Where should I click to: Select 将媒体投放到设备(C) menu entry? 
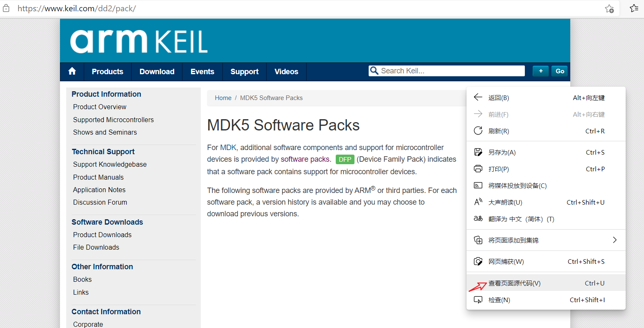coord(546,185)
